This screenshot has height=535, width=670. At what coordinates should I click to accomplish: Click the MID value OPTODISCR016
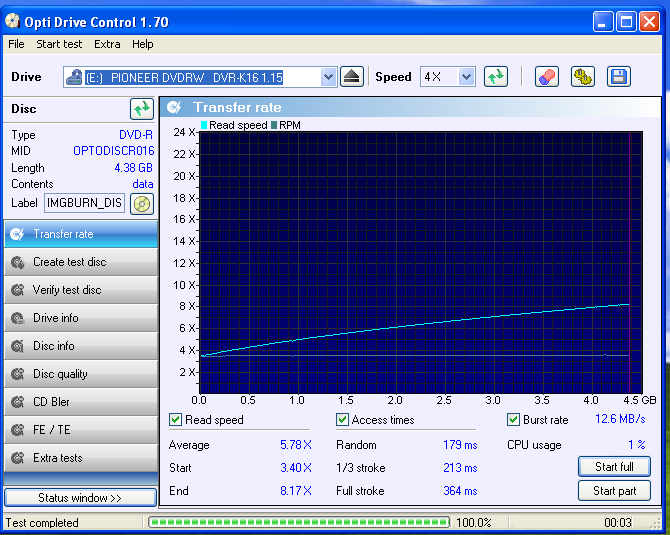tap(113, 151)
